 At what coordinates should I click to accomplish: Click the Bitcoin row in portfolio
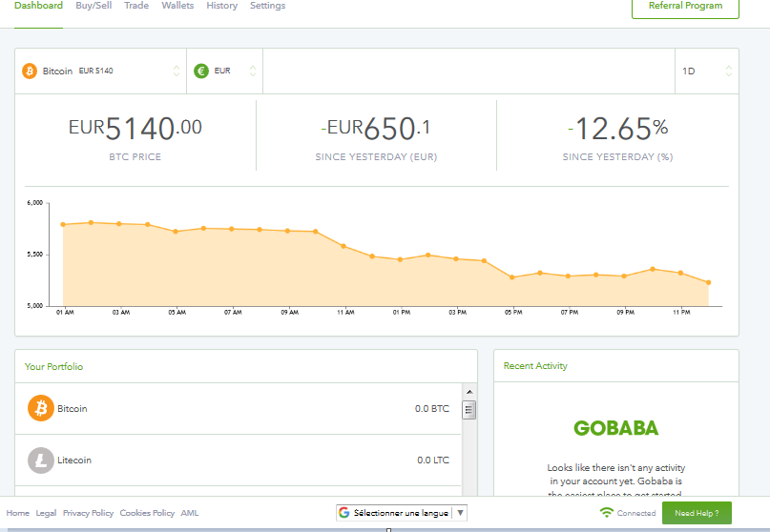pos(239,409)
